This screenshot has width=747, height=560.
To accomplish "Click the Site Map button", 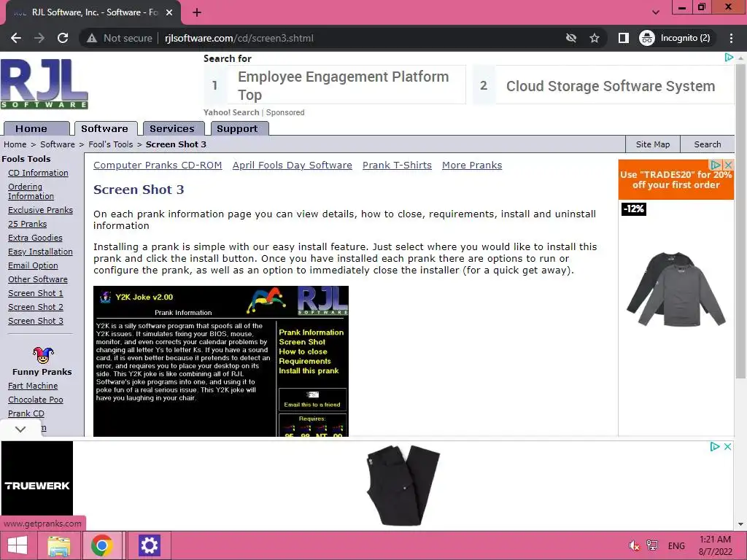I will coord(653,144).
